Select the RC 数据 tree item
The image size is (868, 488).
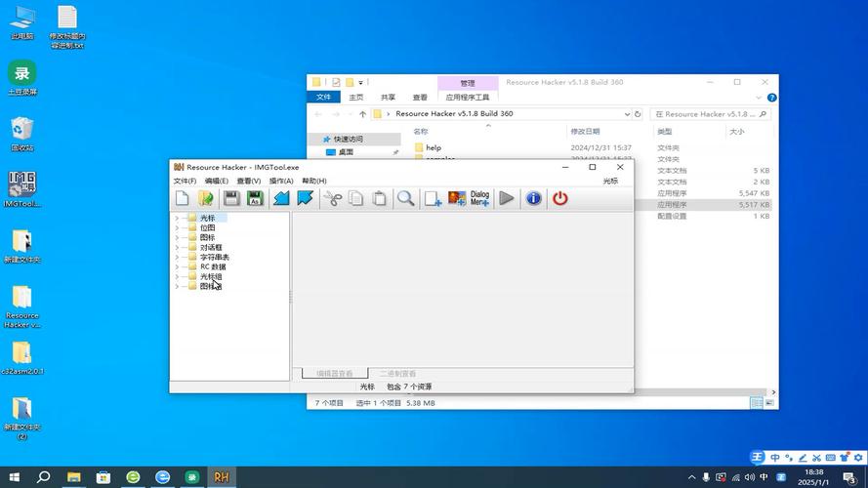213,266
